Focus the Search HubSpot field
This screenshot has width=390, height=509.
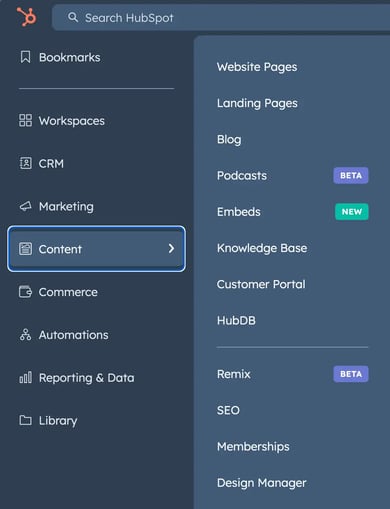coord(221,17)
